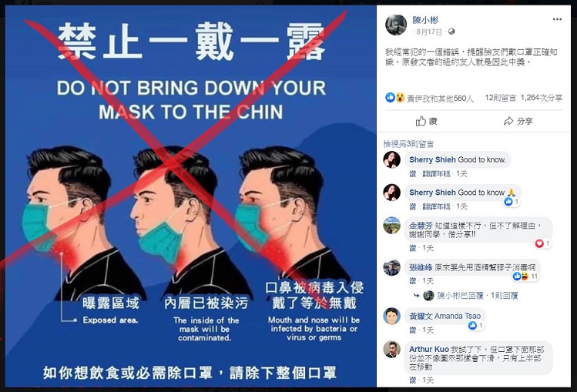Open the 12則留言 comments count
This screenshot has width=577, height=392.
pos(501,98)
